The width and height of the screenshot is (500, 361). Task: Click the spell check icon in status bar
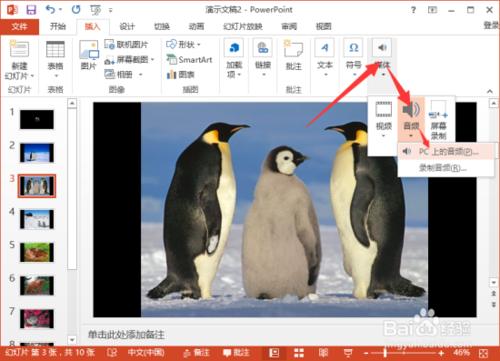[112, 353]
